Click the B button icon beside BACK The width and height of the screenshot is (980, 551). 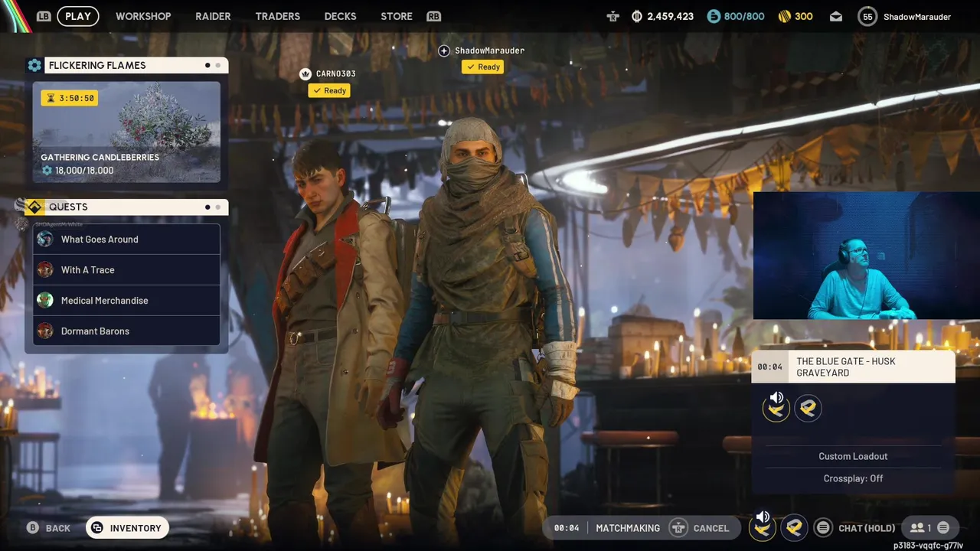[x=32, y=528]
